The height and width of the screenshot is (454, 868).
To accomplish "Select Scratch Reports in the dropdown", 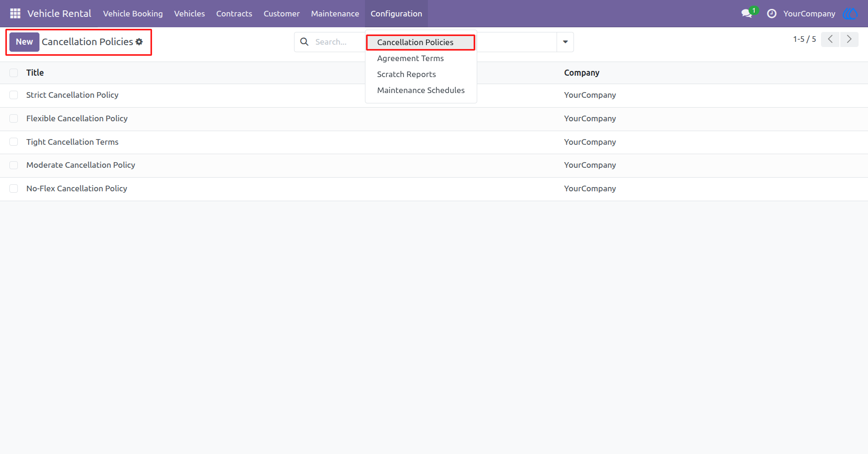I will point(421,74).
